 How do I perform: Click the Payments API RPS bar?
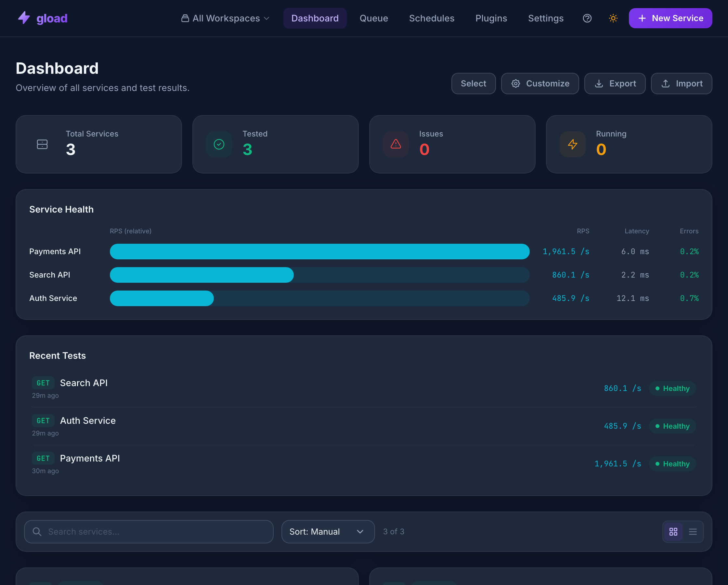click(x=319, y=252)
